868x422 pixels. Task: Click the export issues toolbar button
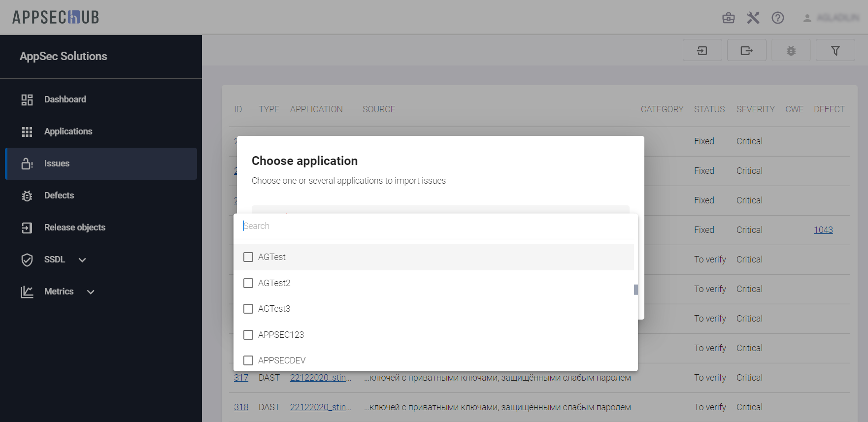[746, 50]
